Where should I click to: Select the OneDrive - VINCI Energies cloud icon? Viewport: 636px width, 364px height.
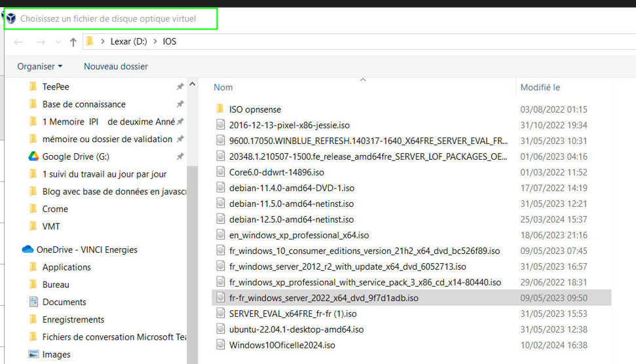click(x=28, y=249)
